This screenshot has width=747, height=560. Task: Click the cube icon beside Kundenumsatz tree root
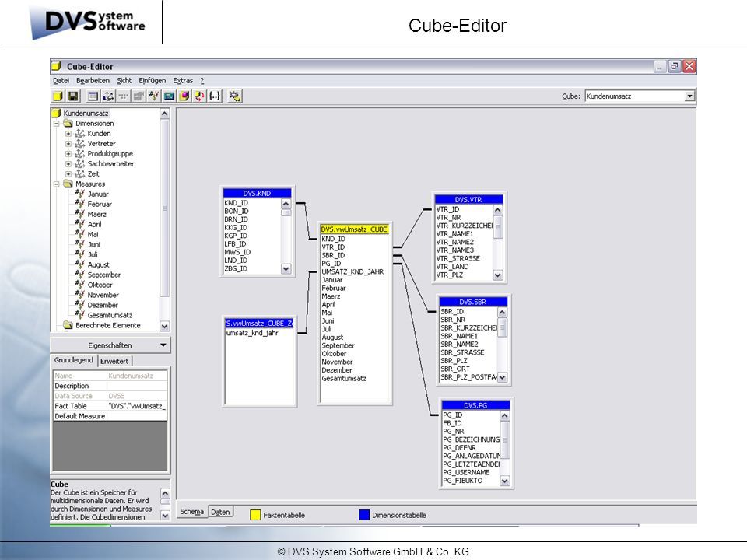[x=56, y=113]
